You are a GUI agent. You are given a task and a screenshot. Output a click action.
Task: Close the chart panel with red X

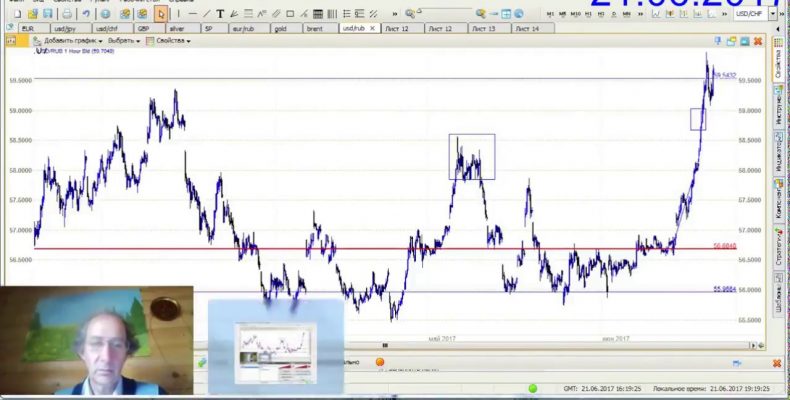(x=758, y=41)
